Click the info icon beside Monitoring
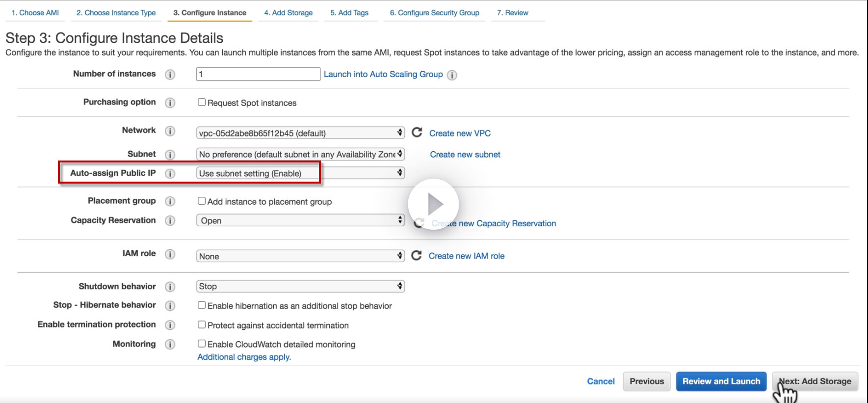The height and width of the screenshot is (403, 868). [170, 344]
